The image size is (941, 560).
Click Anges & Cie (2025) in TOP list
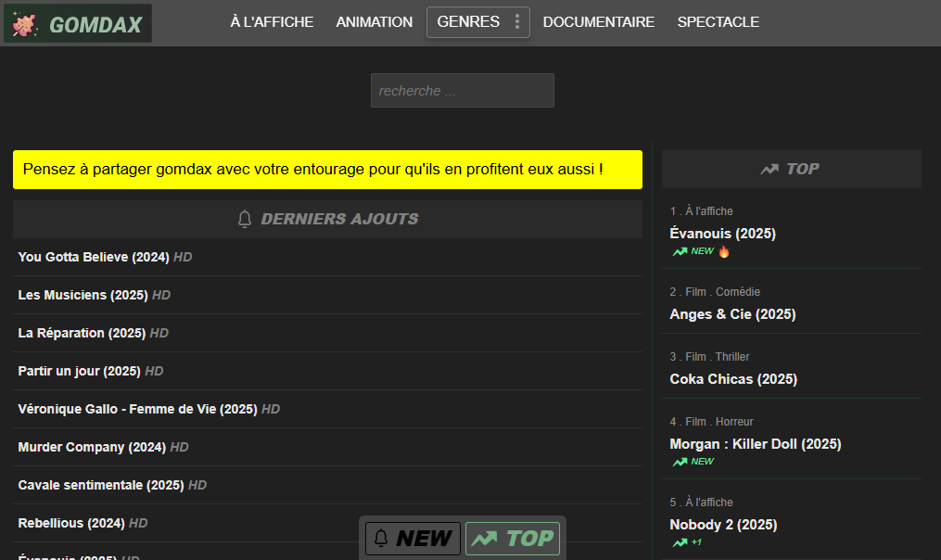pos(732,314)
